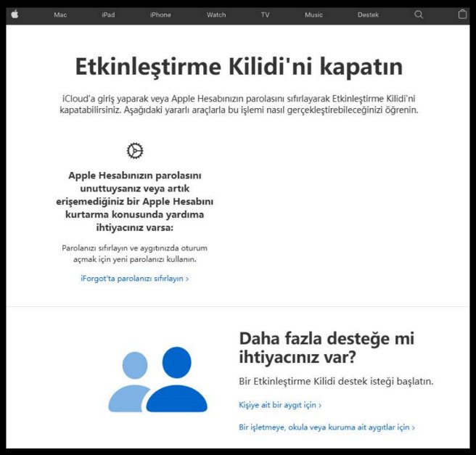
Task: Click the Apple logo icon
Action: tap(15, 15)
